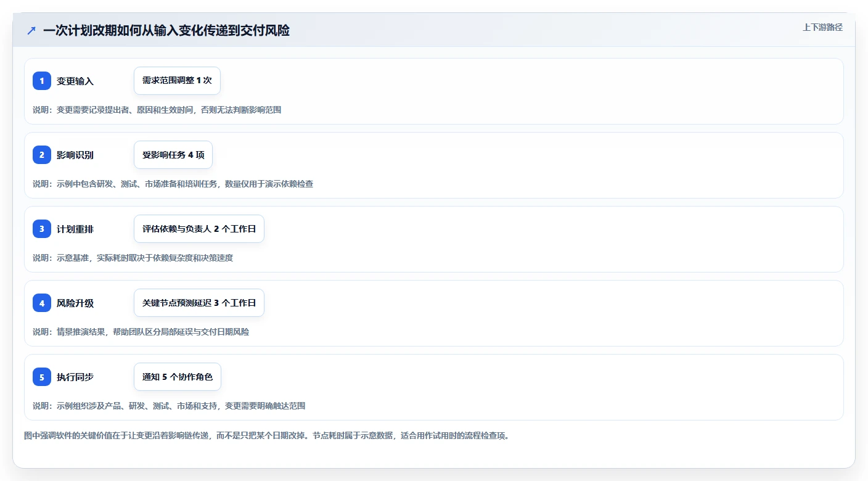Click the step 3 number badge

pyautogui.click(x=42, y=229)
